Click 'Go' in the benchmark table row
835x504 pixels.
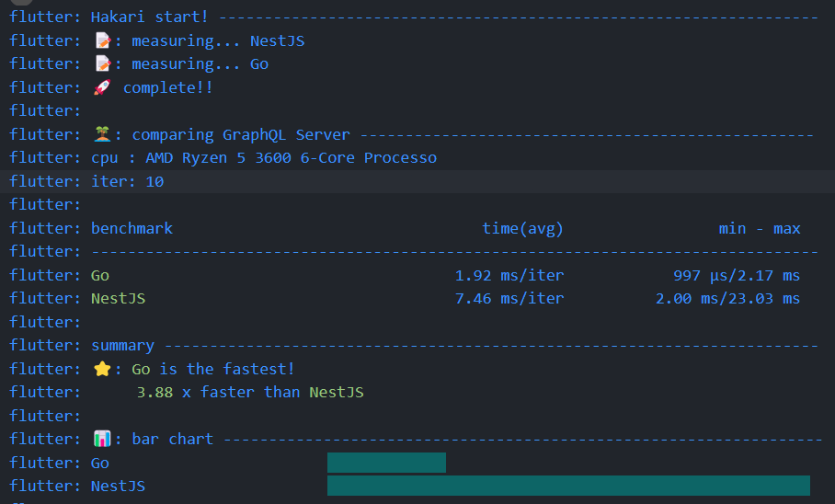(100, 275)
